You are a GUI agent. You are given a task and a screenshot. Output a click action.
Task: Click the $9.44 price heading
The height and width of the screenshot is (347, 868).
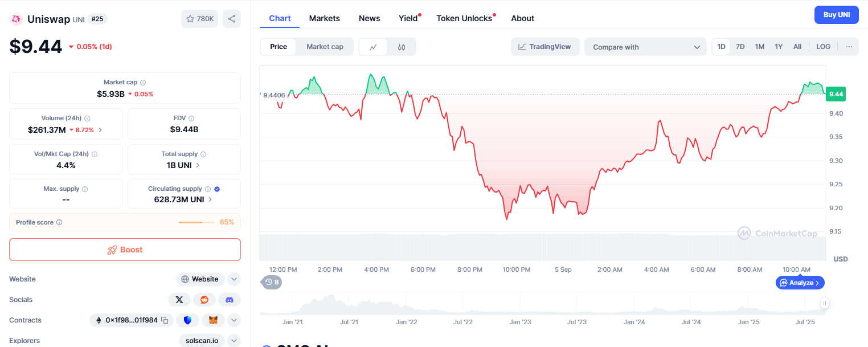click(x=36, y=47)
